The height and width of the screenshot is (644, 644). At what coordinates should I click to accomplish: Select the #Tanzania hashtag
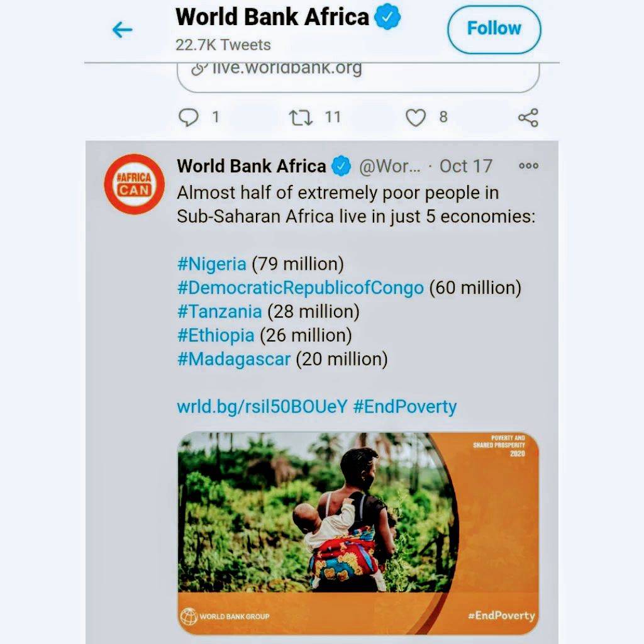coord(219,311)
